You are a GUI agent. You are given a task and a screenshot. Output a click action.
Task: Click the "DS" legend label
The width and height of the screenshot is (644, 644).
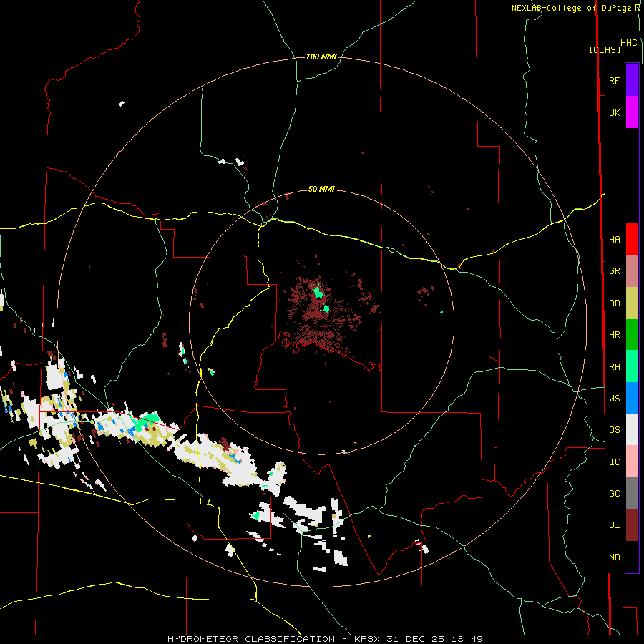click(x=614, y=429)
